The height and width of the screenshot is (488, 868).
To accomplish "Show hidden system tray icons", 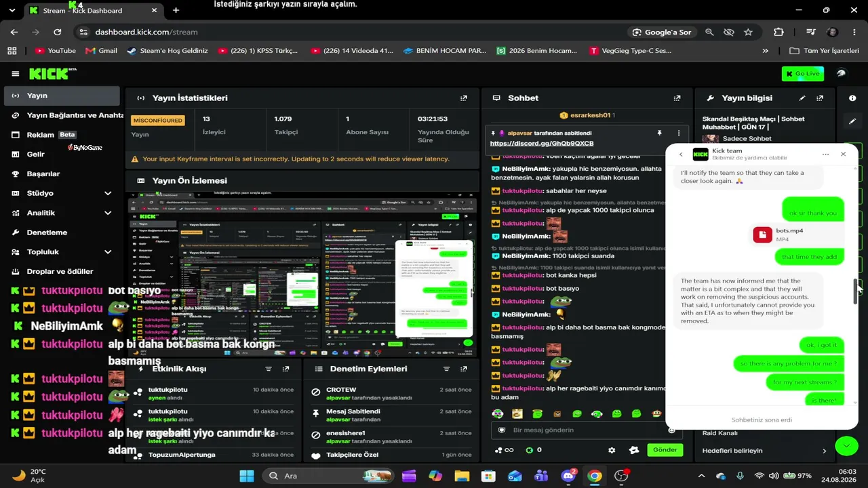I will click(701, 476).
